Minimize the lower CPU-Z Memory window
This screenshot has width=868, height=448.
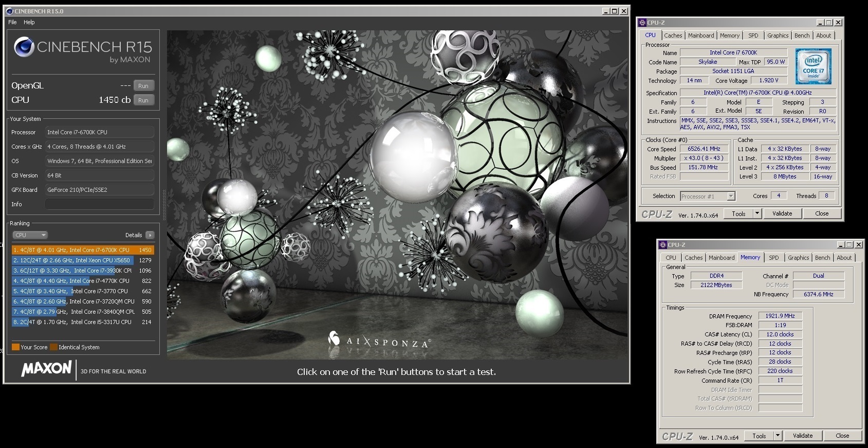pos(841,245)
